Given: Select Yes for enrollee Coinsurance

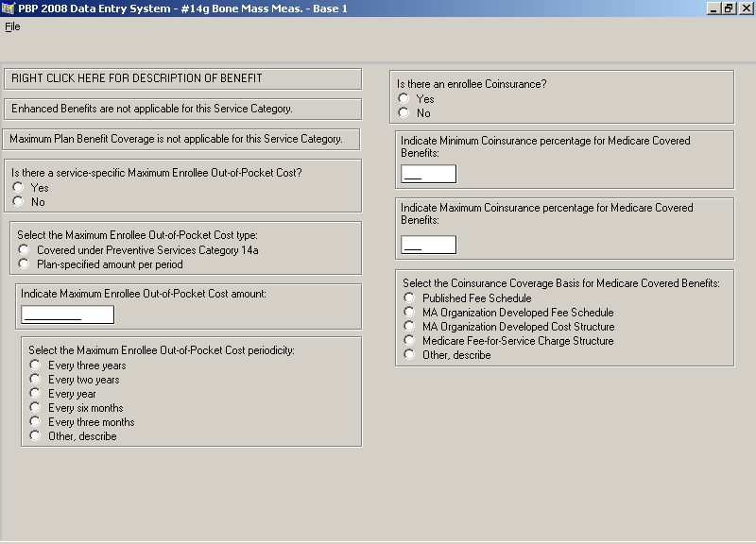Looking at the screenshot, I should [404, 98].
